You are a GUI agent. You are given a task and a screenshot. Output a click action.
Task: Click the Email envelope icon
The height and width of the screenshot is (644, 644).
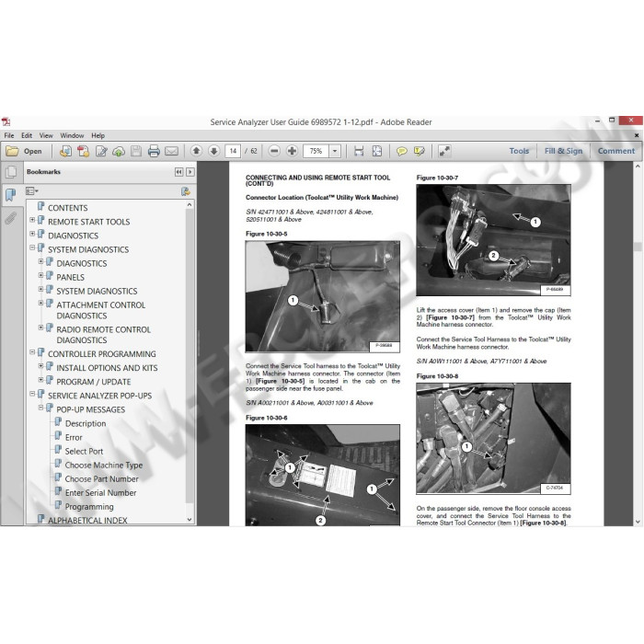pos(171,151)
